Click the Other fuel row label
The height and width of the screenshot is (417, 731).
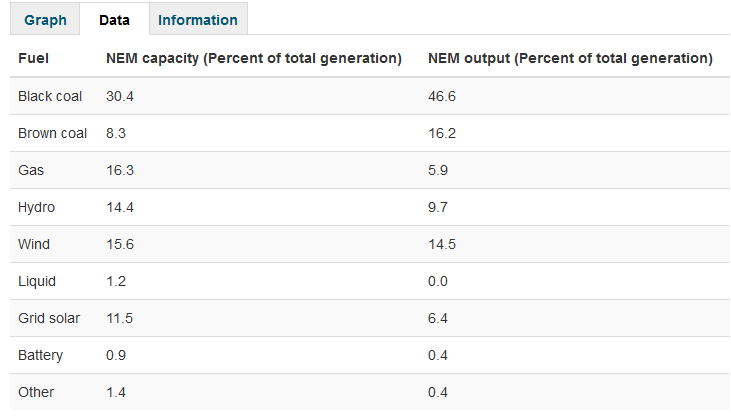[x=36, y=392]
